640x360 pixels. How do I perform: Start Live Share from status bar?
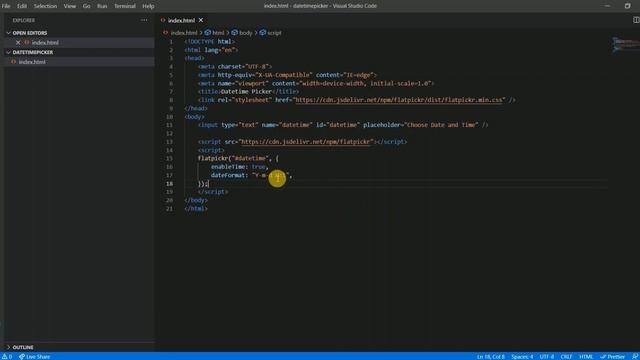pyautogui.click(x=34, y=356)
